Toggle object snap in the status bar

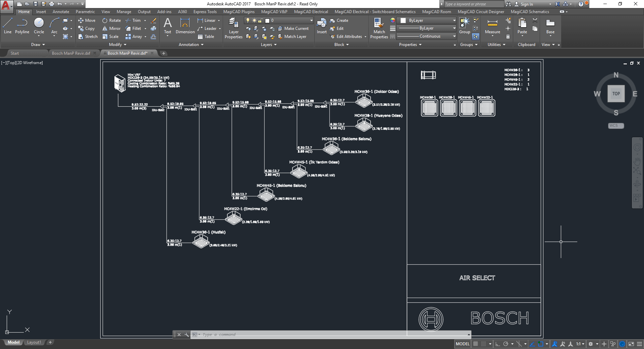pos(541,344)
